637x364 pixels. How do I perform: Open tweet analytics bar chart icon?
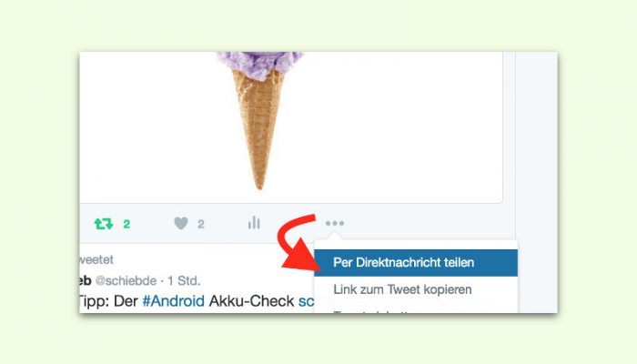pyautogui.click(x=254, y=222)
